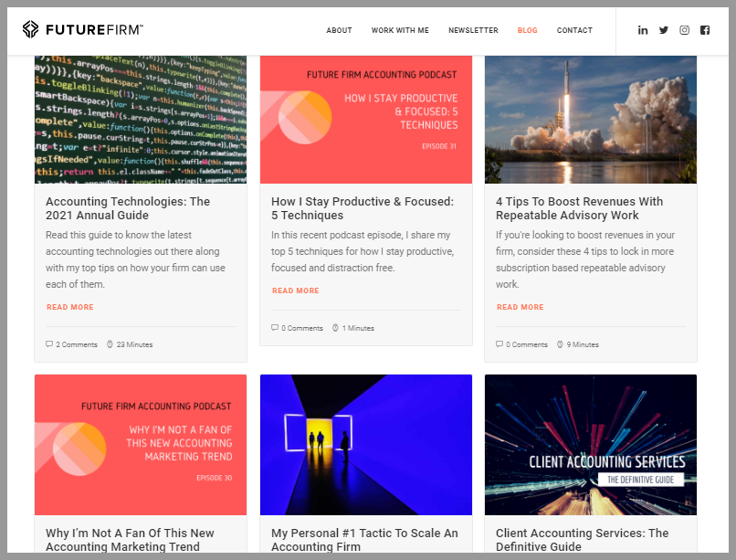Open the Contact page
The image size is (736, 560).
pos(574,30)
